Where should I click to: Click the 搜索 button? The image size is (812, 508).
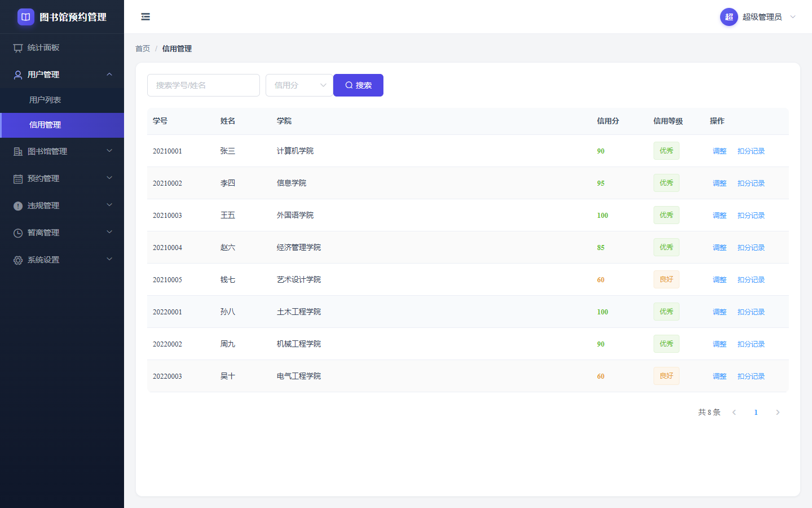point(358,85)
